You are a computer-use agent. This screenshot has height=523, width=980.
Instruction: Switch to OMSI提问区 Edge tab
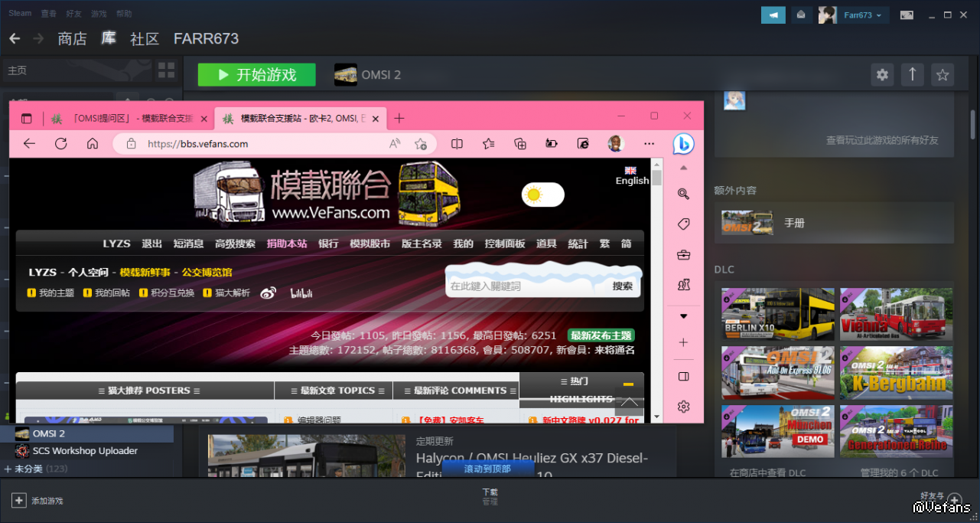127,119
